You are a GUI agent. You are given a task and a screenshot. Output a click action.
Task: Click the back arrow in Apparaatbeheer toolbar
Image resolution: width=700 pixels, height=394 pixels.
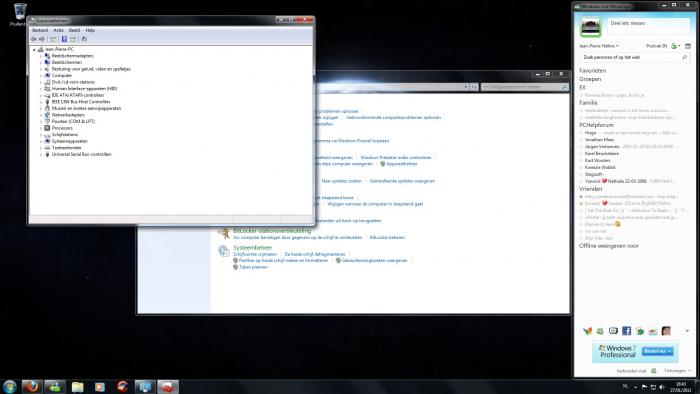pos(34,39)
